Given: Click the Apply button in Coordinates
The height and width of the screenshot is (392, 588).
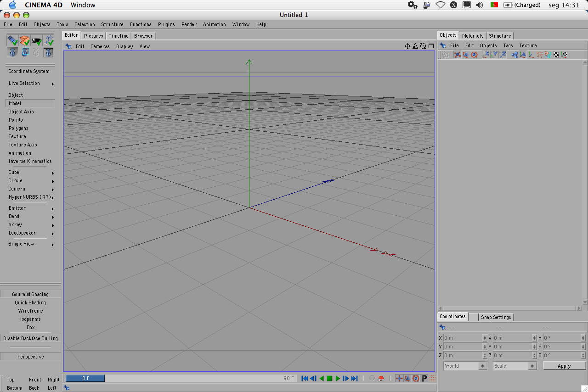Looking at the screenshot, I should (564, 366).
